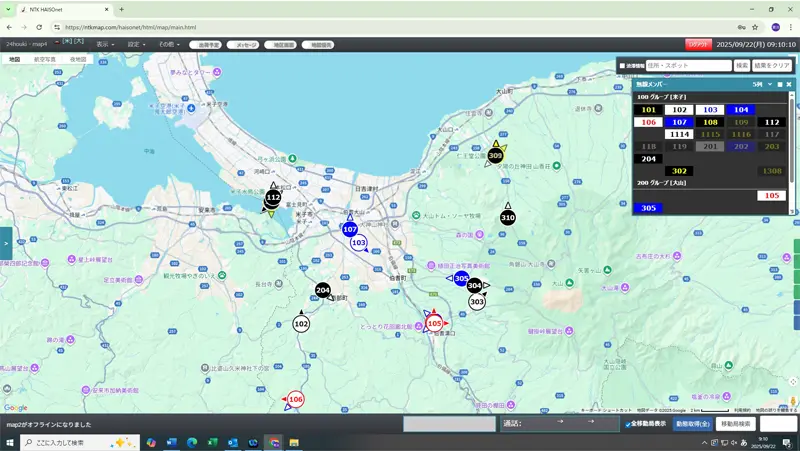Toggle the 渋滞情報 traffic checkbox
The image size is (800, 451).
coord(623,66)
